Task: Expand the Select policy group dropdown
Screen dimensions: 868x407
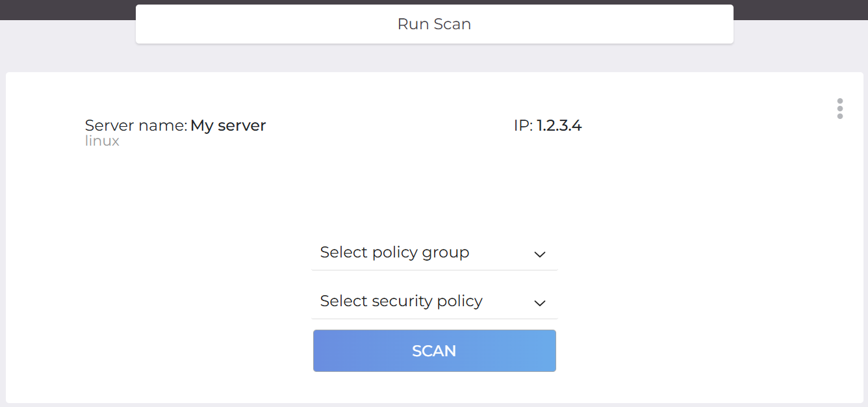Action: [x=434, y=253]
